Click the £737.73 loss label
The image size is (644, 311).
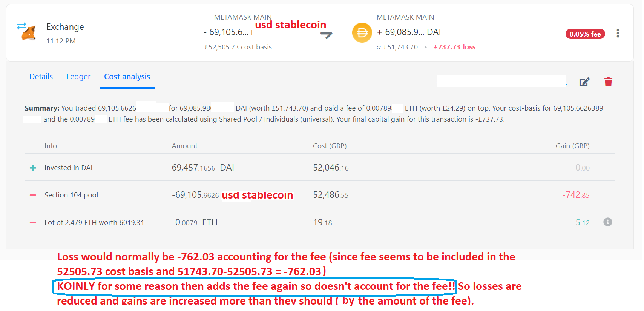pyautogui.click(x=455, y=47)
